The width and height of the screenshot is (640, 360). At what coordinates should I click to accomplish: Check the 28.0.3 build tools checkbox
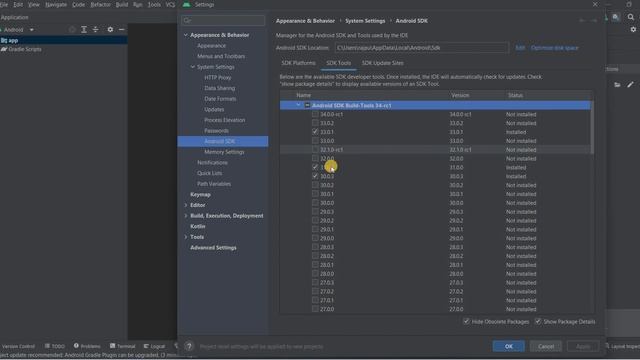315,247
